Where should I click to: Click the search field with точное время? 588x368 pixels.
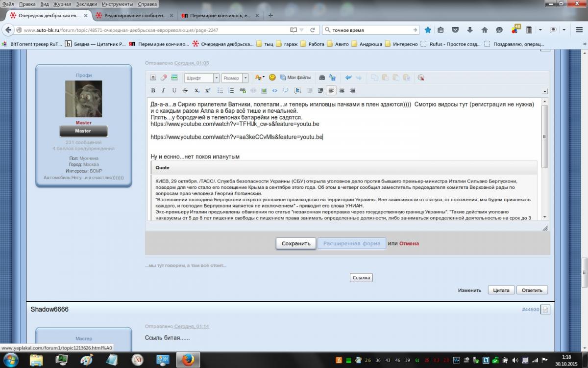pos(371,30)
